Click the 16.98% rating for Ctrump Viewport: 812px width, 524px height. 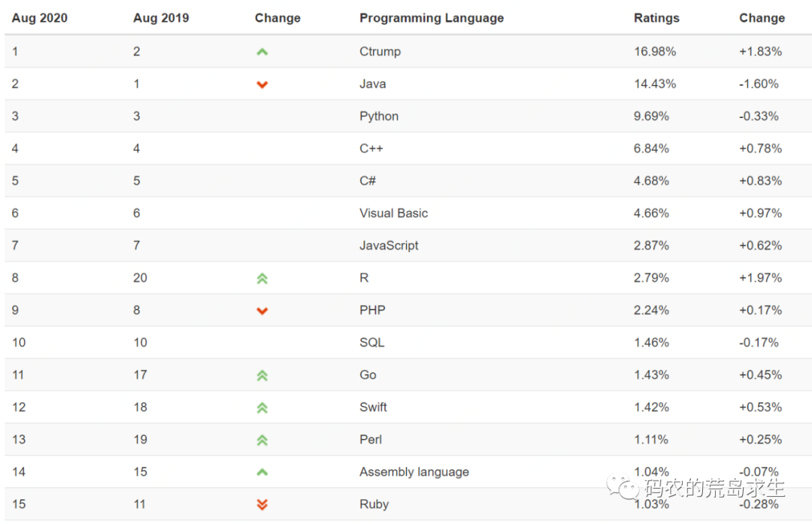655,52
